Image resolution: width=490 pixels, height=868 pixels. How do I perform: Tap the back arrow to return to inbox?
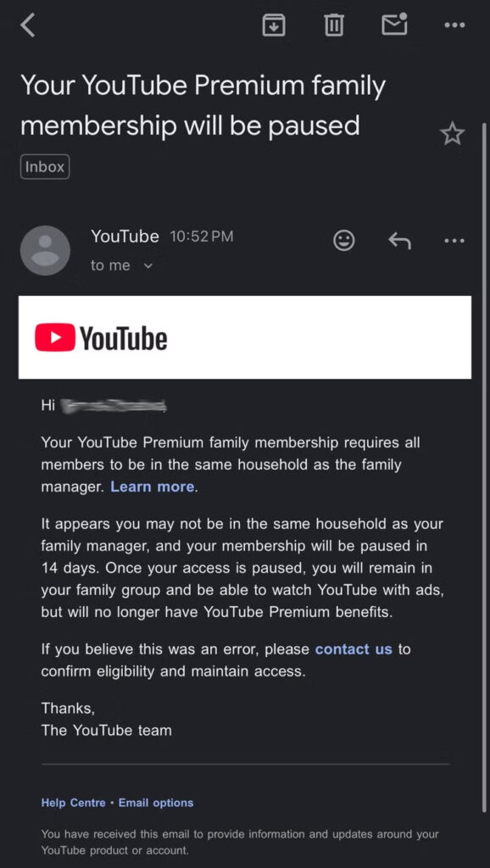[27, 25]
